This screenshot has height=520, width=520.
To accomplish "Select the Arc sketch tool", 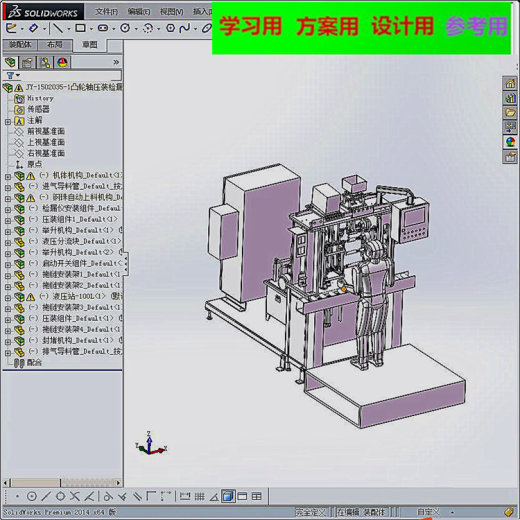I will tap(148, 28).
